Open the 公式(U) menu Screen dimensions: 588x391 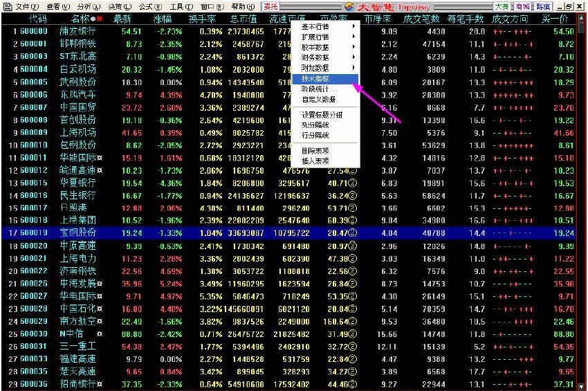(150, 6)
